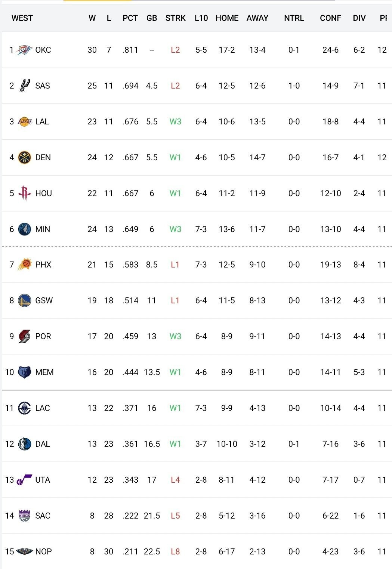
Task: Tap the Timberwolves logo next to MIN
Action: point(24,229)
